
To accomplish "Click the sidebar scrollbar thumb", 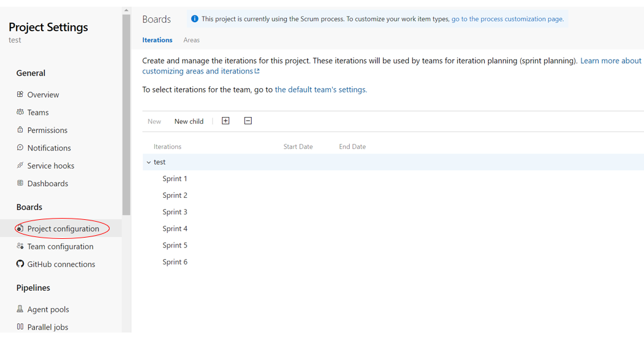I will pyautogui.click(x=126, y=115).
